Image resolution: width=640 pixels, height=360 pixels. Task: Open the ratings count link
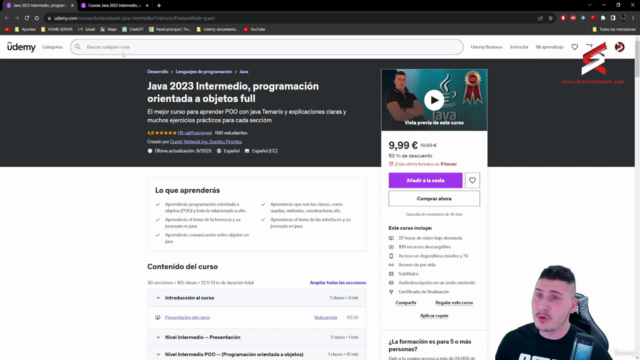(x=195, y=133)
